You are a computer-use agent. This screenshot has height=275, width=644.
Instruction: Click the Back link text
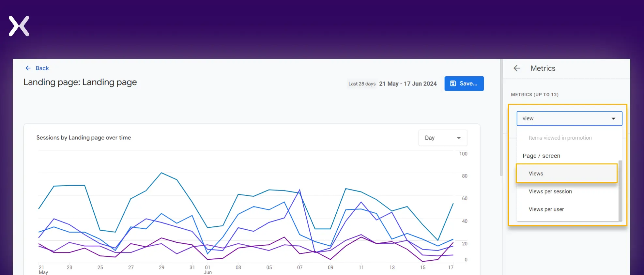click(x=42, y=68)
